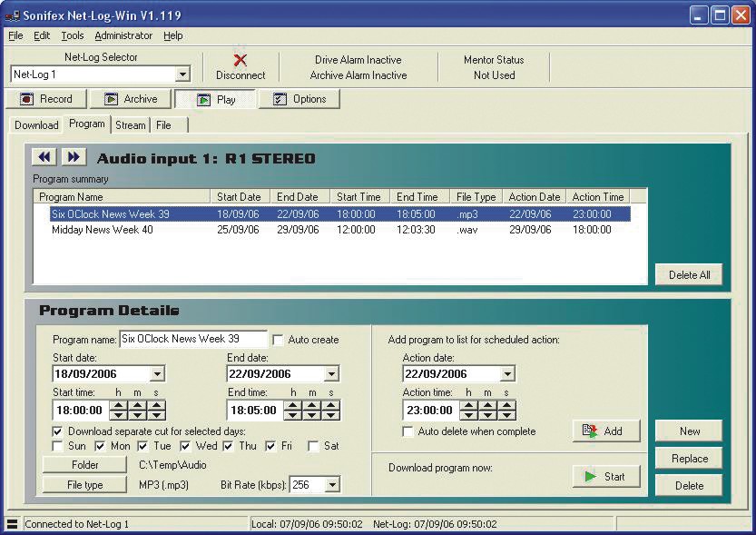Open the Edit menu
This screenshot has height=535, width=756.
coord(42,35)
